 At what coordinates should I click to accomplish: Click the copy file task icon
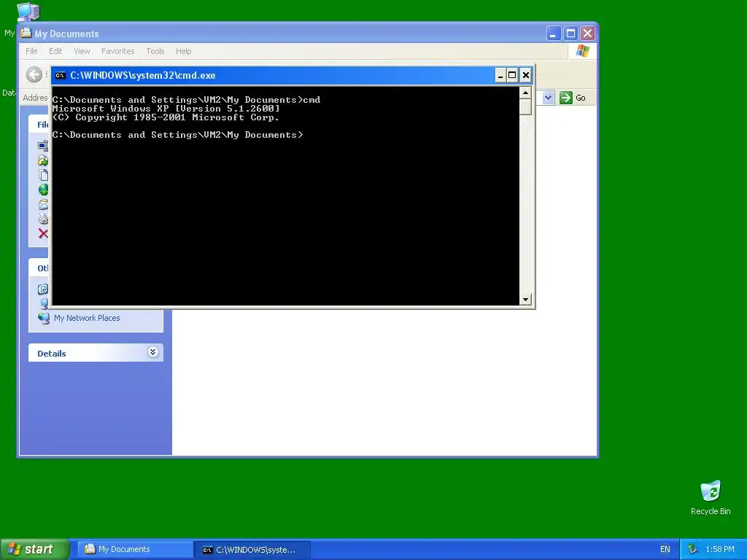point(43,175)
